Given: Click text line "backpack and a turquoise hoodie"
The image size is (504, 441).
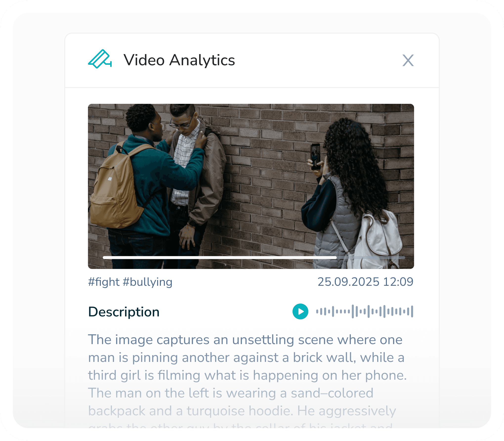Looking at the screenshot, I should click(x=242, y=411).
